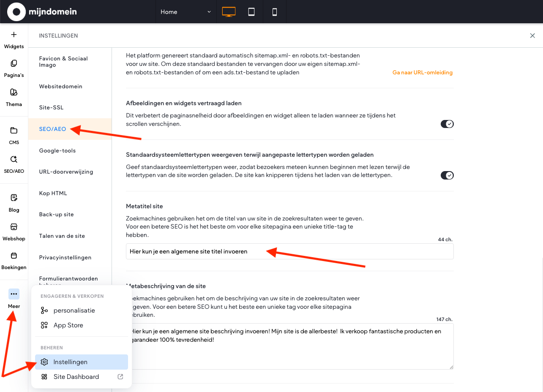The width and height of the screenshot is (543, 392).
Task: Switch to mobile preview icon
Action: tap(275, 12)
